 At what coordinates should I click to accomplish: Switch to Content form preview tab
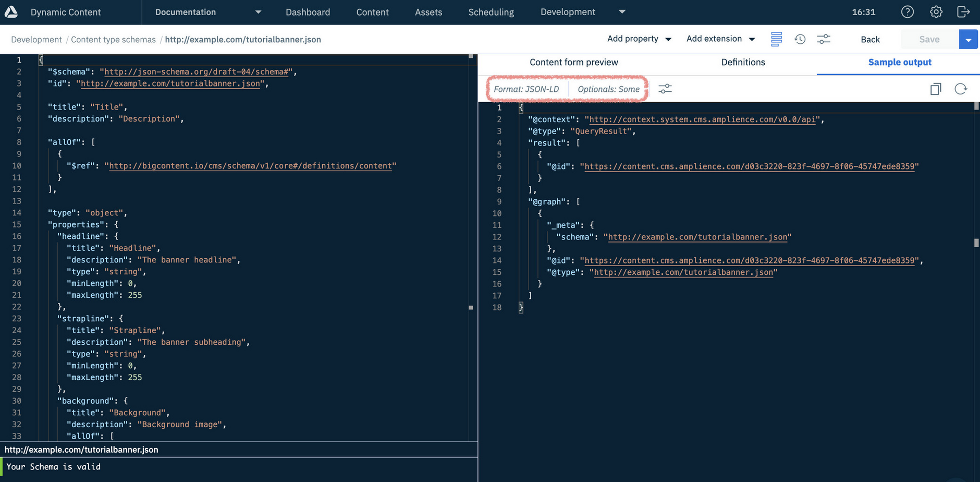(573, 62)
